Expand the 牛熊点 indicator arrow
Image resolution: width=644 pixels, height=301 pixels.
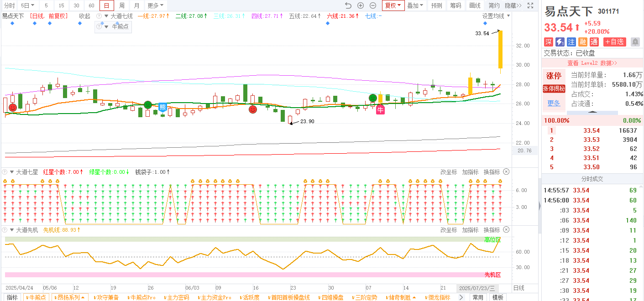pyautogui.click(x=107, y=26)
